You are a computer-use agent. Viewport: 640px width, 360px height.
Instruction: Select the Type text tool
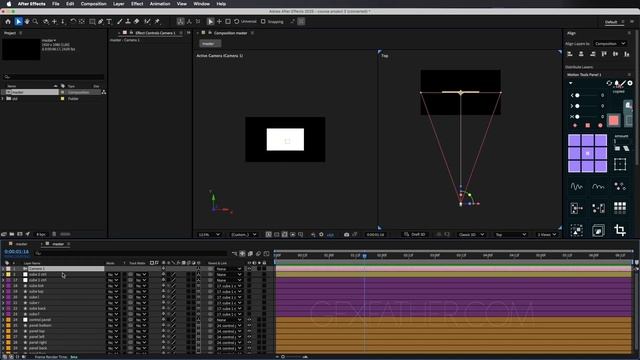109,22
